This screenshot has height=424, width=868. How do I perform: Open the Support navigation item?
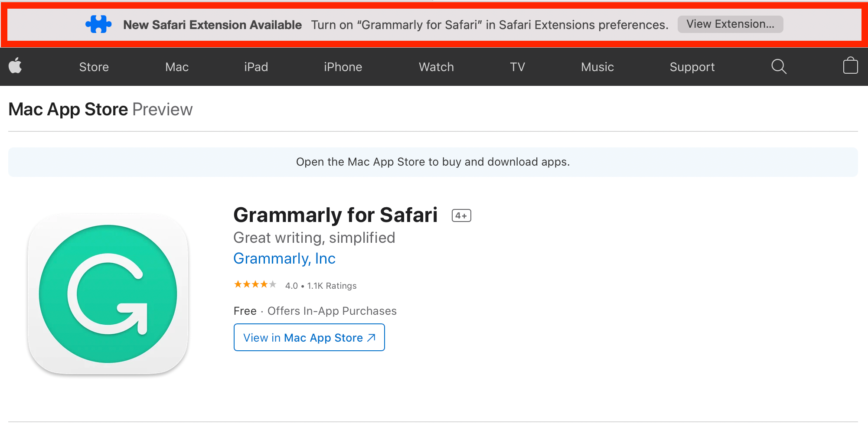[x=692, y=67]
